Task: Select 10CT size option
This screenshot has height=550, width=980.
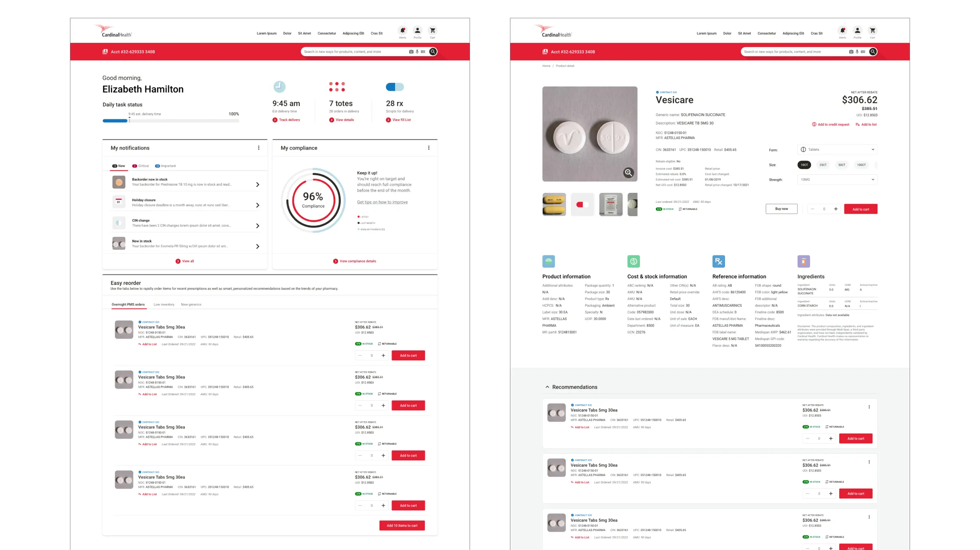Action: 804,165
